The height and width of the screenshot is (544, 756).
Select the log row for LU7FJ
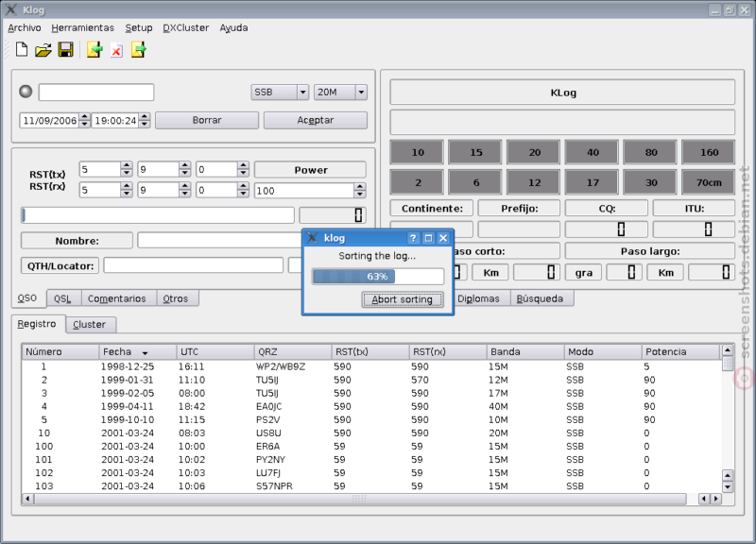tap(371, 472)
